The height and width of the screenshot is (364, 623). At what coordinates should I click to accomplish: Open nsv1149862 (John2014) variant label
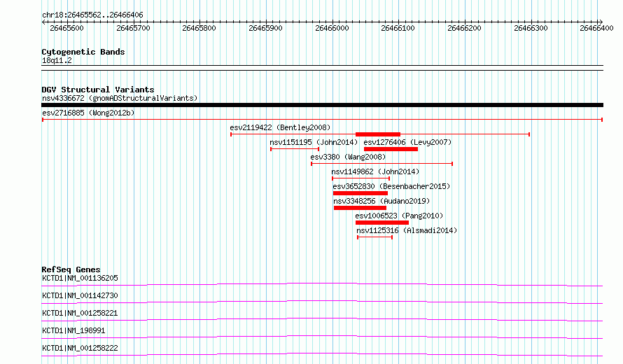point(375,171)
